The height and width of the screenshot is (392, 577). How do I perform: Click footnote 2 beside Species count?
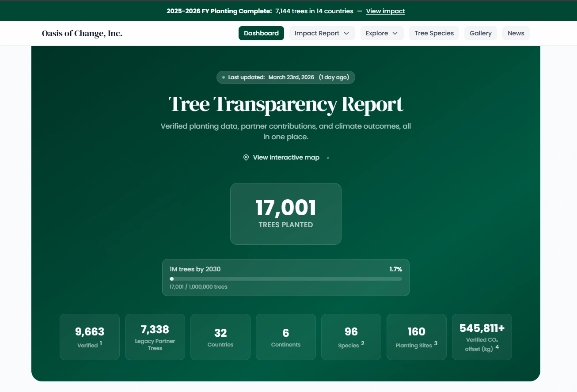[x=362, y=343]
